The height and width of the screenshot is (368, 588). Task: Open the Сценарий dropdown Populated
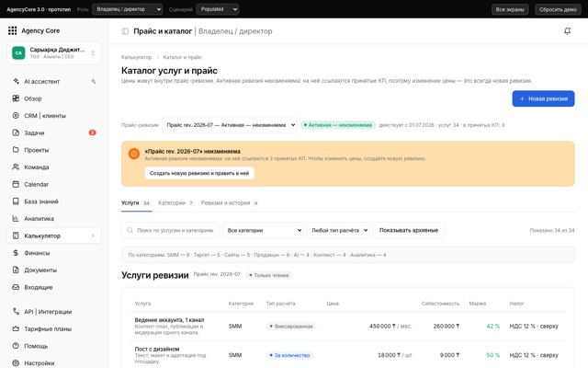point(218,9)
